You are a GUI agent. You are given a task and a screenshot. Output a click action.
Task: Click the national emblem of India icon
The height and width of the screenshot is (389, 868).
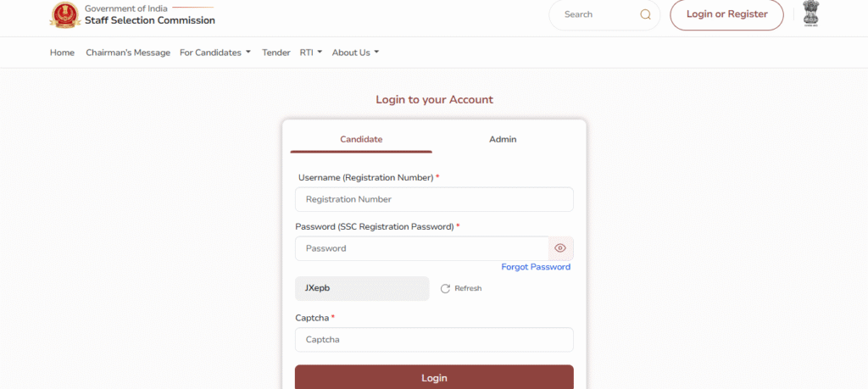tap(812, 14)
